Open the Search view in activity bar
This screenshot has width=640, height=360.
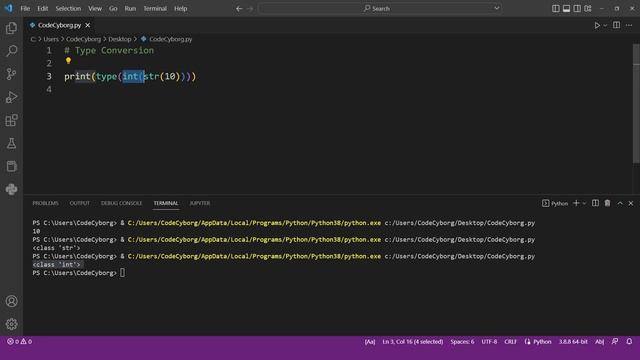coord(11,51)
